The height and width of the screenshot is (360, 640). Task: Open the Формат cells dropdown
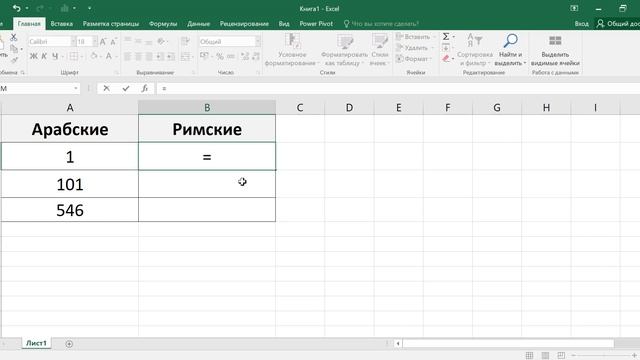413,59
